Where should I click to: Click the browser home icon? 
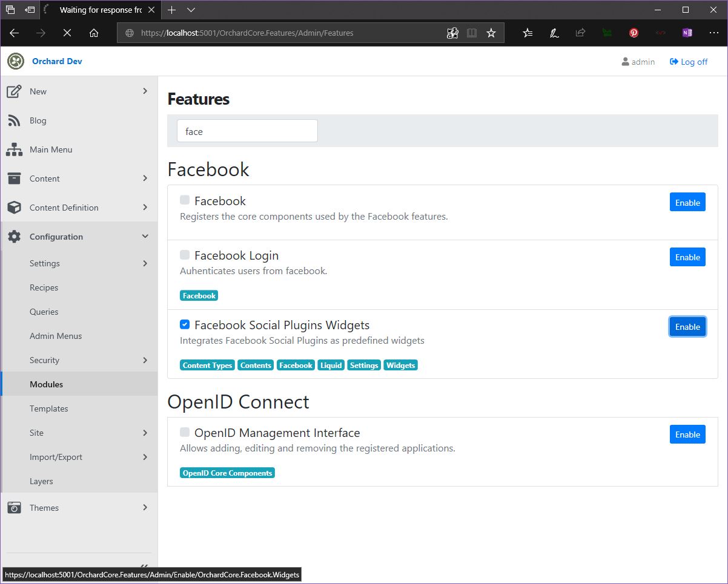click(94, 33)
